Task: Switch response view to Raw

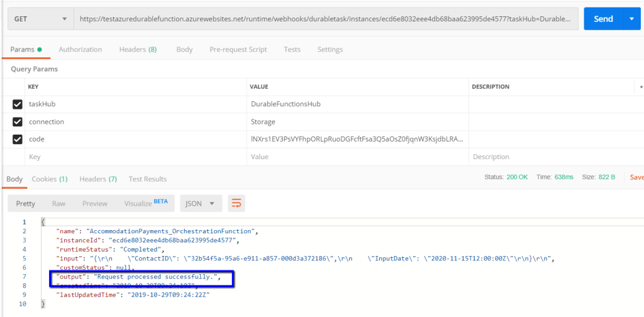Action: [58, 203]
